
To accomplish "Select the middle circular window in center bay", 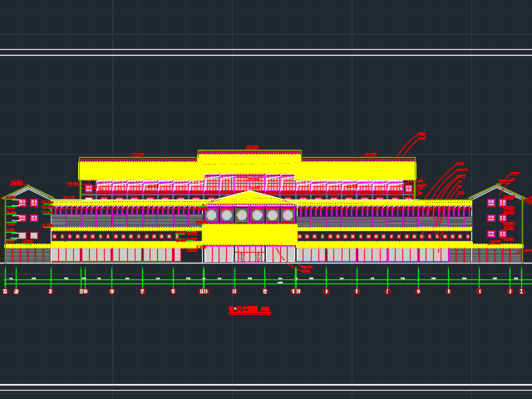I will point(242,215).
